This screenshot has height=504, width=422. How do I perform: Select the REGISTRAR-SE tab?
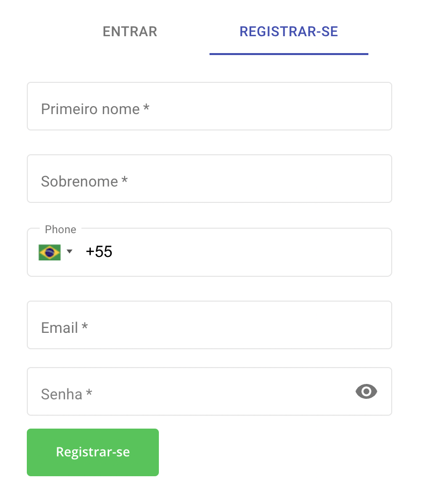point(288,32)
